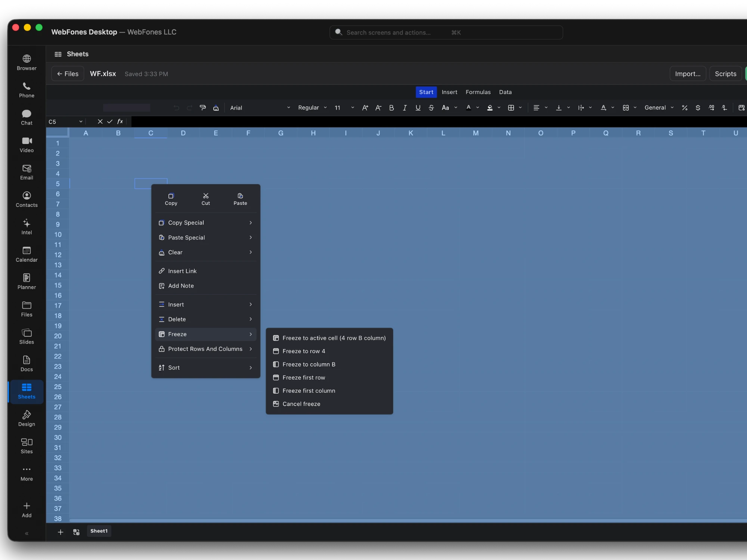Click the paint format icon in toolbar
Viewport: 747px width, 560px height.
pos(203,108)
